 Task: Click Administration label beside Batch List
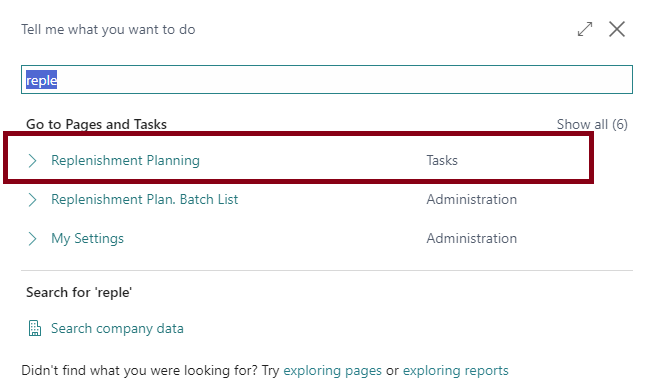471,199
